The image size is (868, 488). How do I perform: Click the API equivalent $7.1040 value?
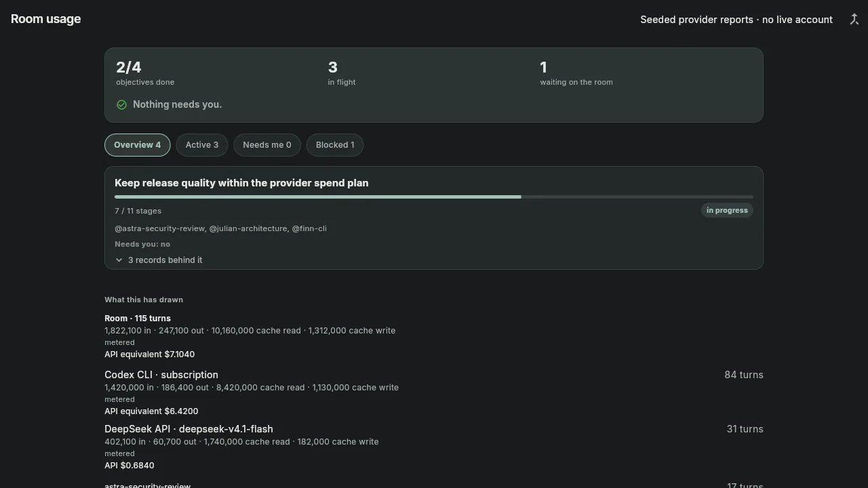(149, 354)
